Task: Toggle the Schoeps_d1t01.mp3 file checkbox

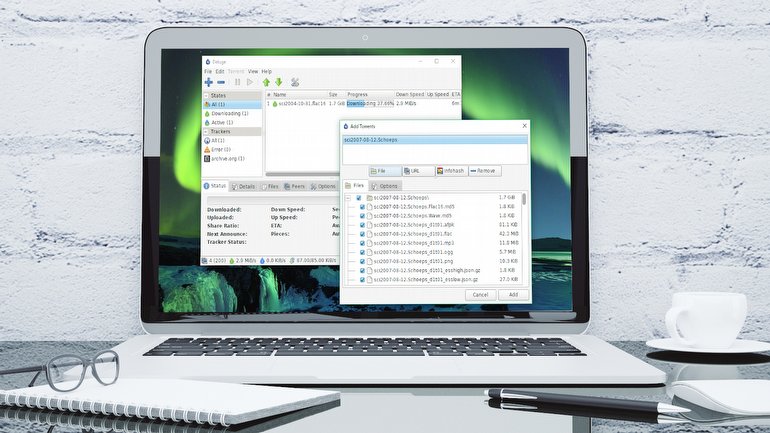Action: pyautogui.click(x=362, y=243)
